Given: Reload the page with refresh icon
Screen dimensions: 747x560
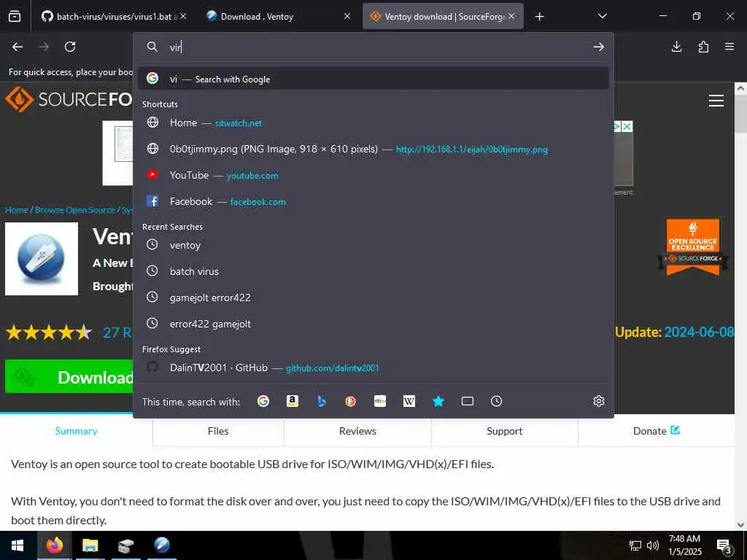Looking at the screenshot, I should coord(70,47).
